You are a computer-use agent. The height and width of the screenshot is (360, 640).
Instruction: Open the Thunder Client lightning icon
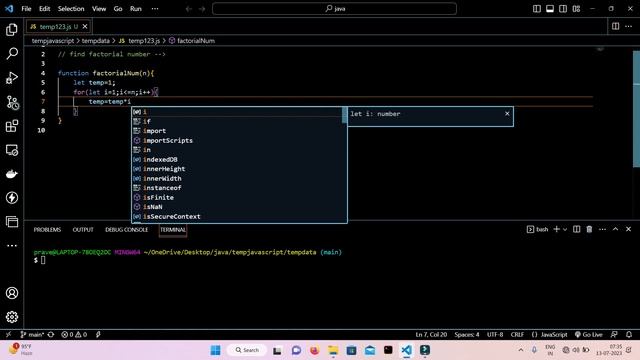[x=12, y=198]
